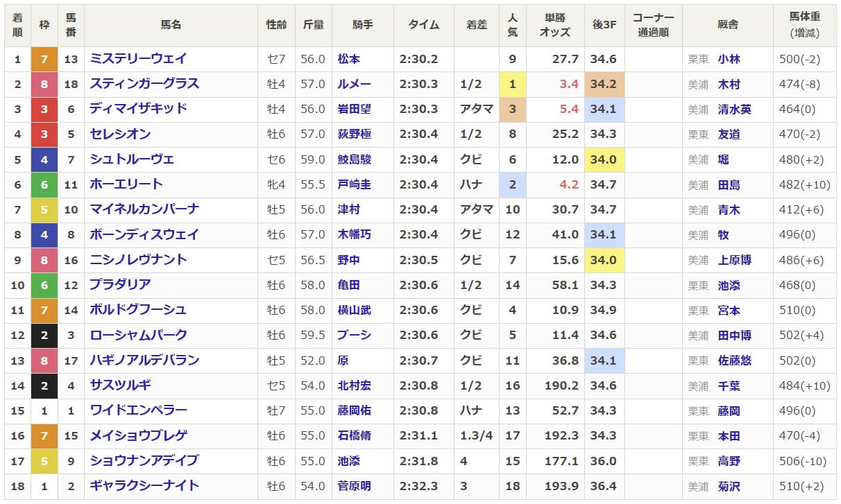Click horse name マイネルカンパーナ
This screenshot has height=504, width=841.
[144, 209]
